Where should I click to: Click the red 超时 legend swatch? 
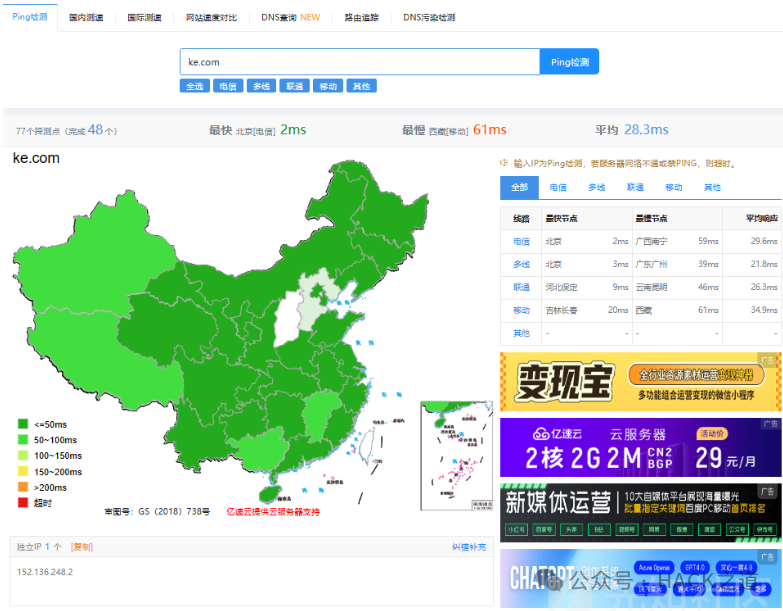coord(23,502)
